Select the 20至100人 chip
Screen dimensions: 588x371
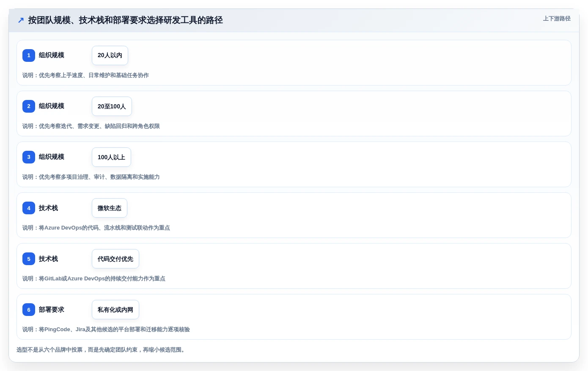click(x=112, y=106)
